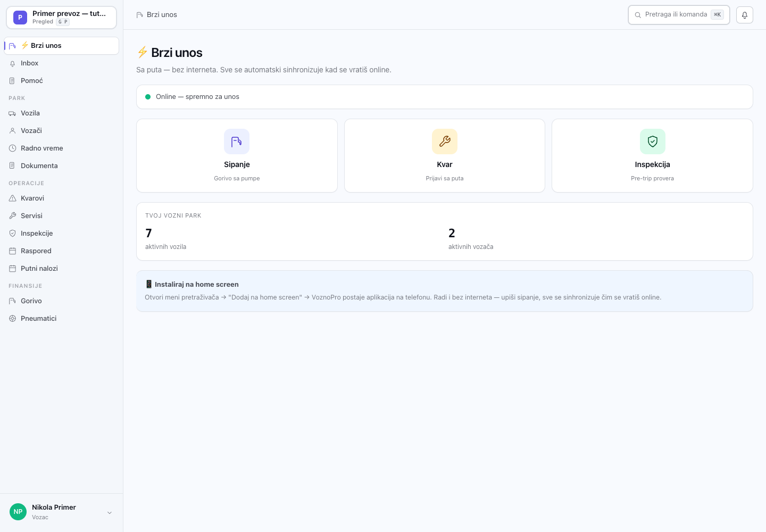Click the Raspored calendar icon
766x532 pixels.
13,251
